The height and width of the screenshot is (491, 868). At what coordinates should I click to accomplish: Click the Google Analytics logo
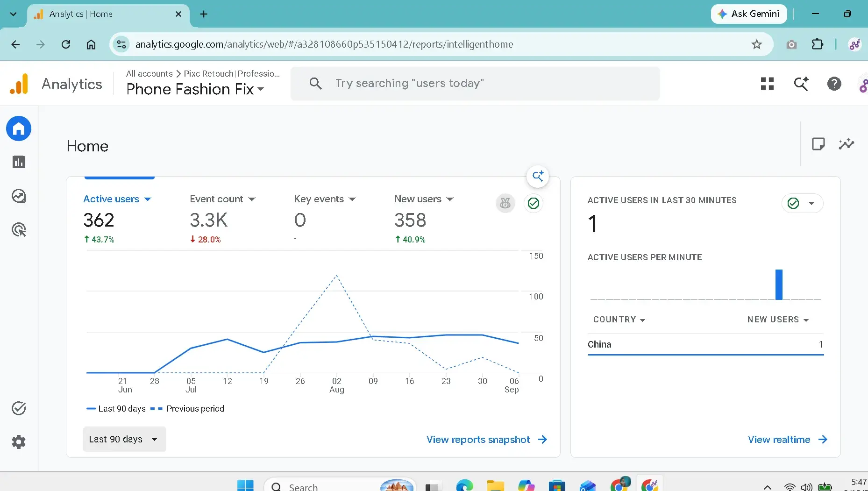[19, 84]
